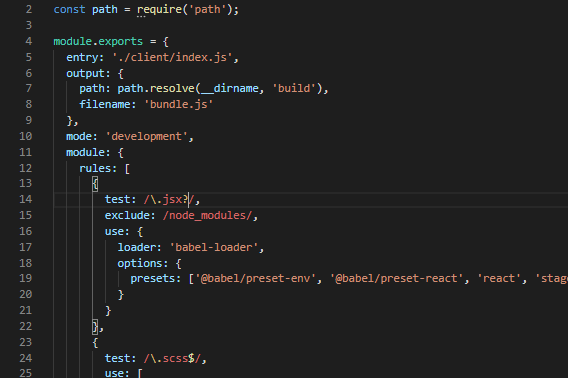Image resolution: width=568 pixels, height=378 pixels.
Task: Click the 'presets' property key
Action: (x=153, y=278)
